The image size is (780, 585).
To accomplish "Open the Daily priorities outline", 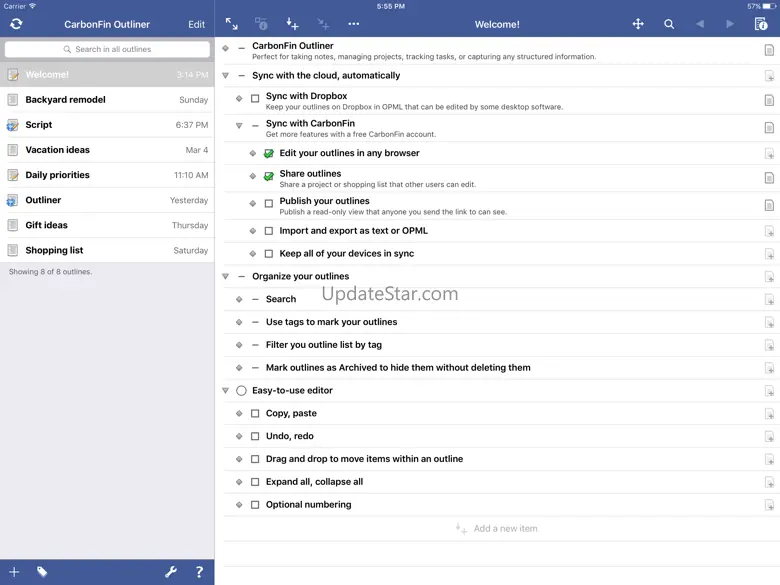I will pyautogui.click(x=107, y=175).
